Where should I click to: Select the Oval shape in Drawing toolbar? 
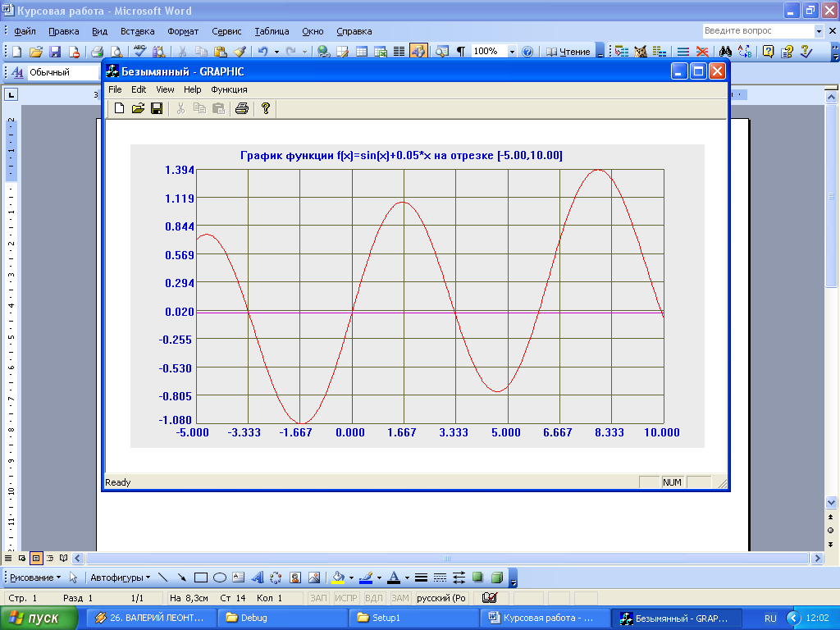[x=219, y=577]
